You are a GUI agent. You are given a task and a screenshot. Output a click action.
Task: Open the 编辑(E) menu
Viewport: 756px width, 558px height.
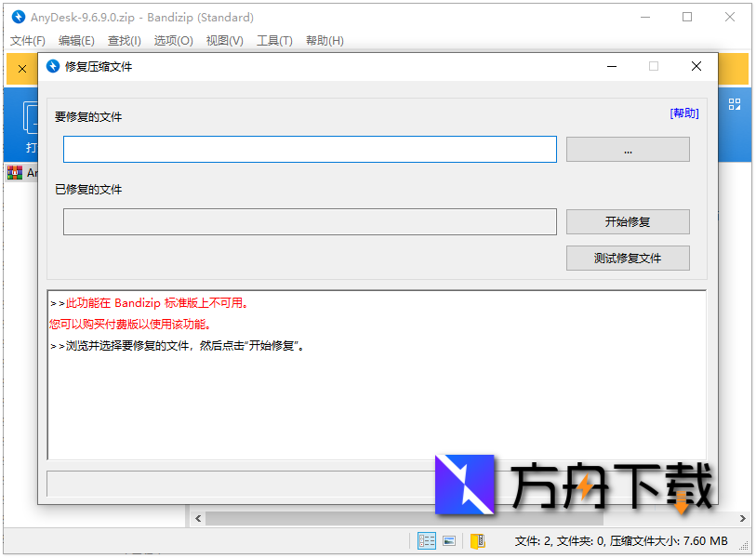pos(75,41)
